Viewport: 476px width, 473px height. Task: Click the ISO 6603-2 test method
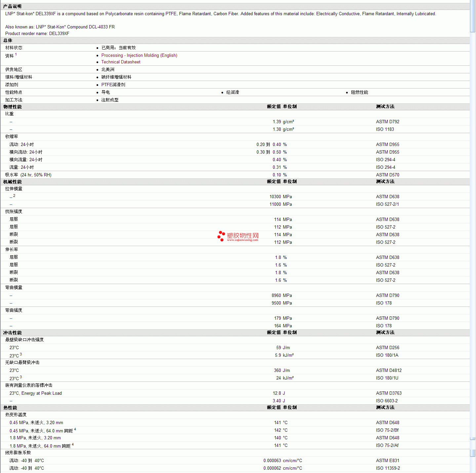387,401
